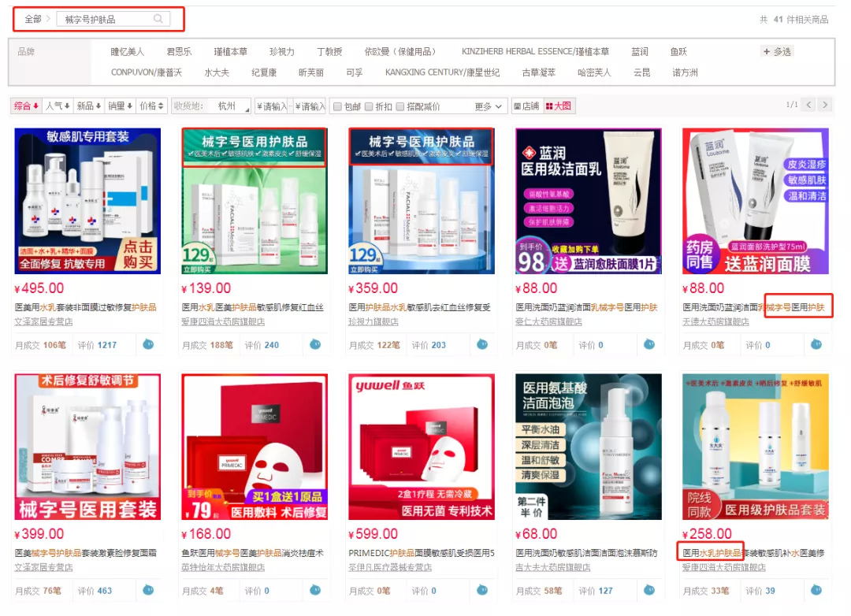Click the chat icon for the ¥139.00 product
The image size is (851, 616).
tap(315, 345)
